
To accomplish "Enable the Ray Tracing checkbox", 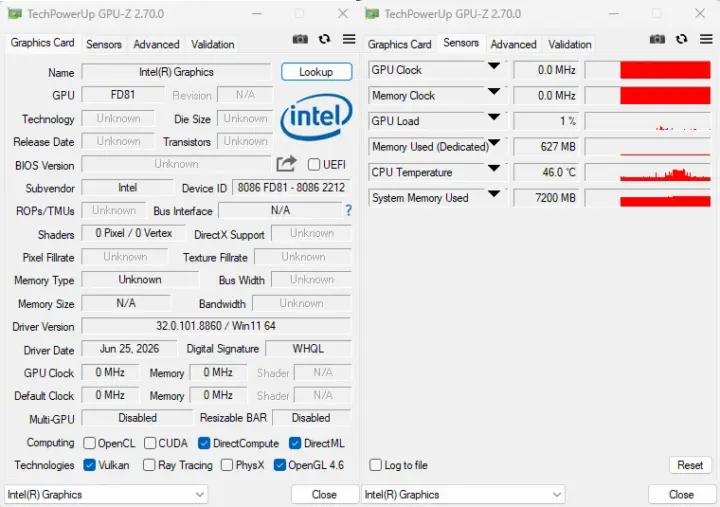I will [149, 465].
